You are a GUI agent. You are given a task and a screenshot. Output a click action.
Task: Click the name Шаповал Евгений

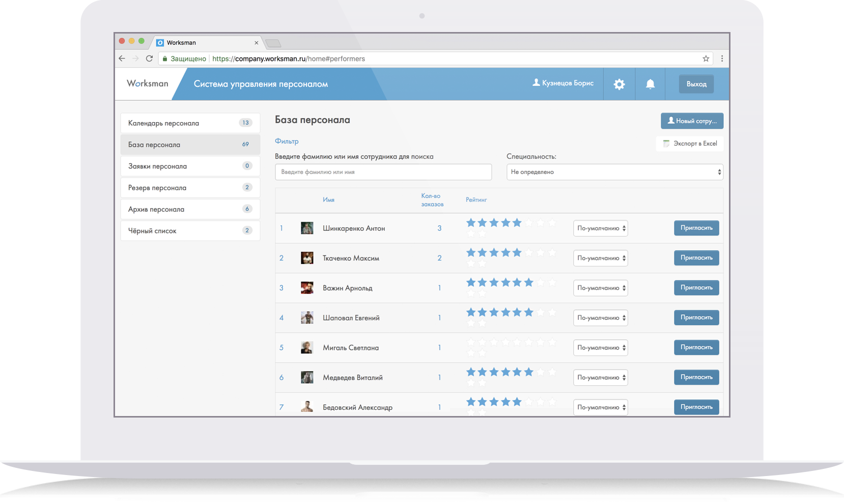click(351, 318)
